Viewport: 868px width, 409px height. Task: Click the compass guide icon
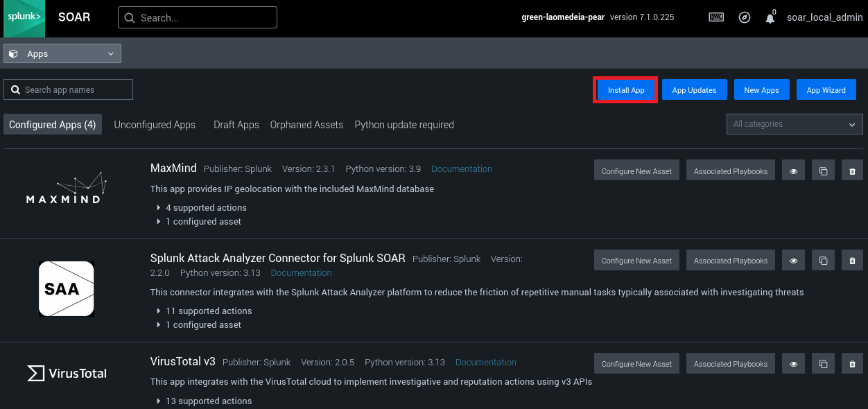[x=745, y=17]
